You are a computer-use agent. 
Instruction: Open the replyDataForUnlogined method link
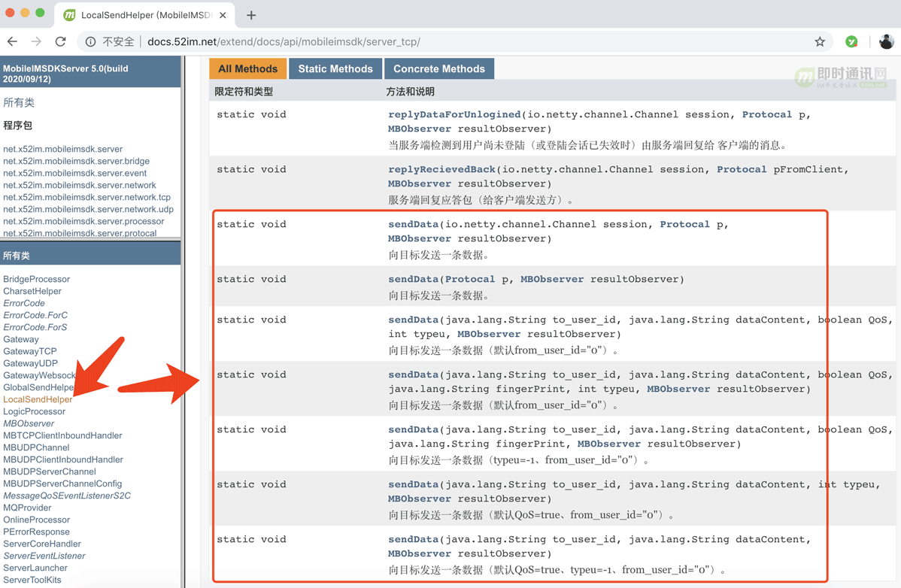pyautogui.click(x=454, y=114)
